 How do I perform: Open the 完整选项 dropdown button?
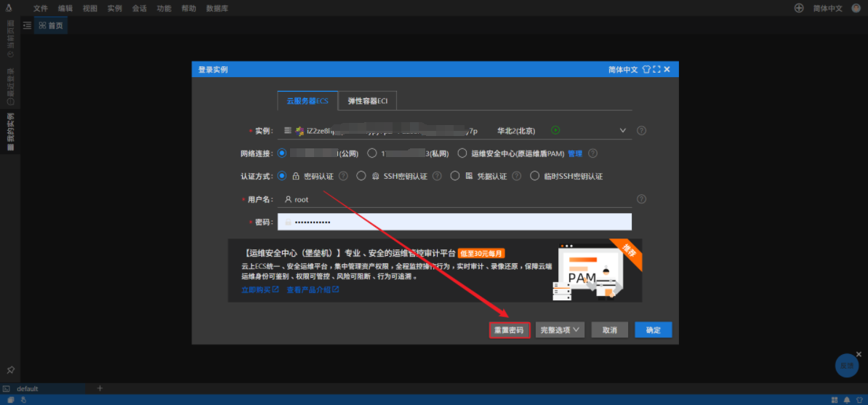560,330
